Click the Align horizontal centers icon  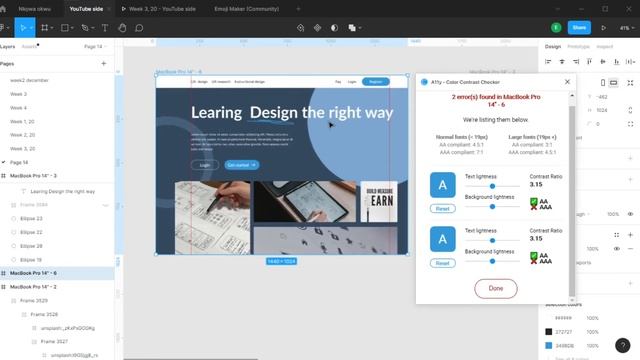(562, 62)
